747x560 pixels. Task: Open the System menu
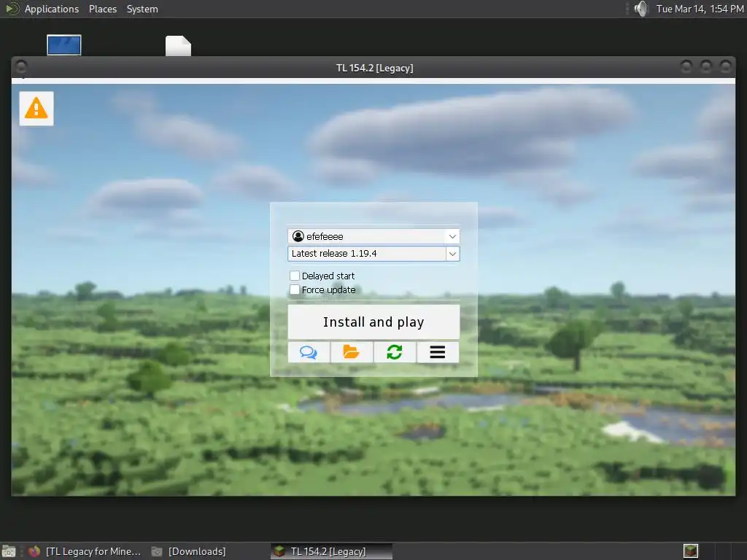pos(142,9)
